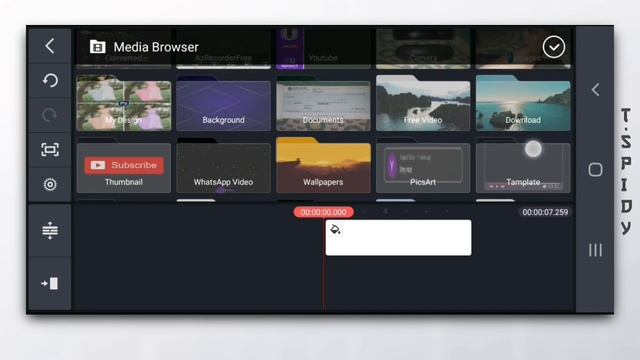640x360 pixels.
Task: Click paint bucket icon on white clip
Action: [335, 229]
